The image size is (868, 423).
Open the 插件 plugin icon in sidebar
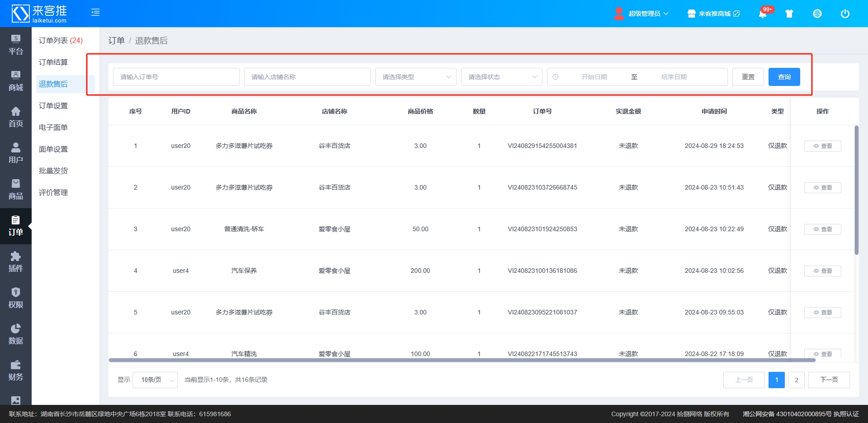tap(16, 262)
